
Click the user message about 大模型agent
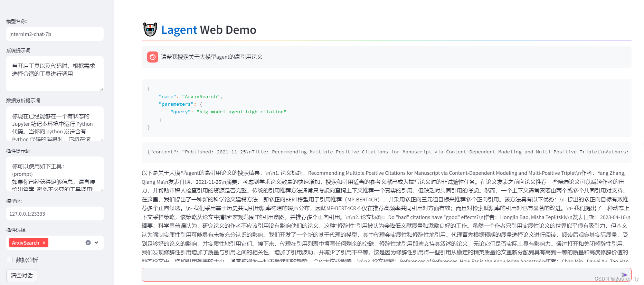coord(212,57)
